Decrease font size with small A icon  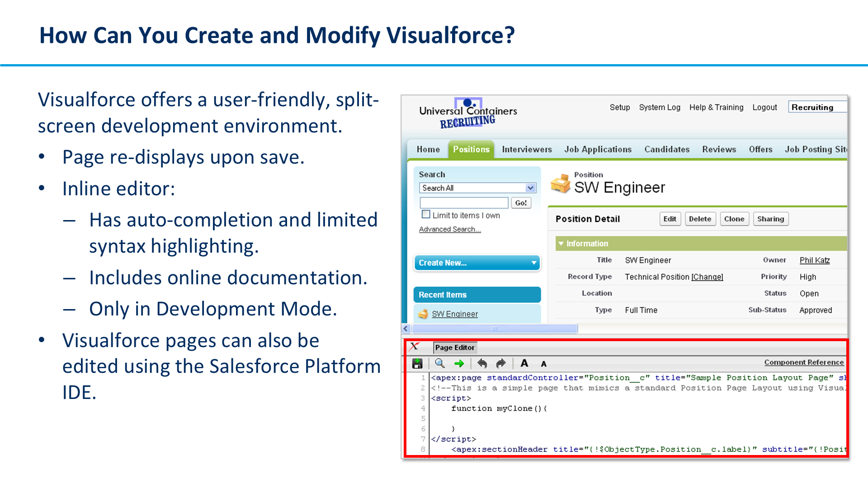pos(544,364)
